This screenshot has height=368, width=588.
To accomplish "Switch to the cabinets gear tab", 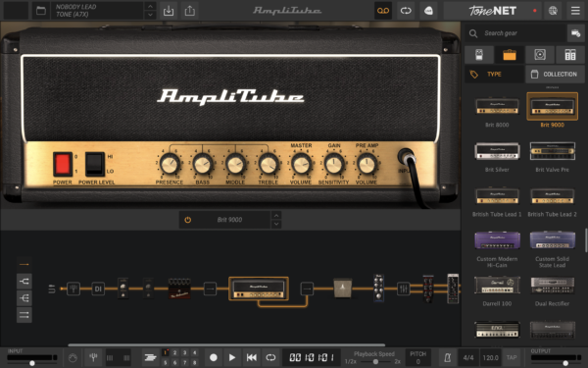I will [540, 55].
